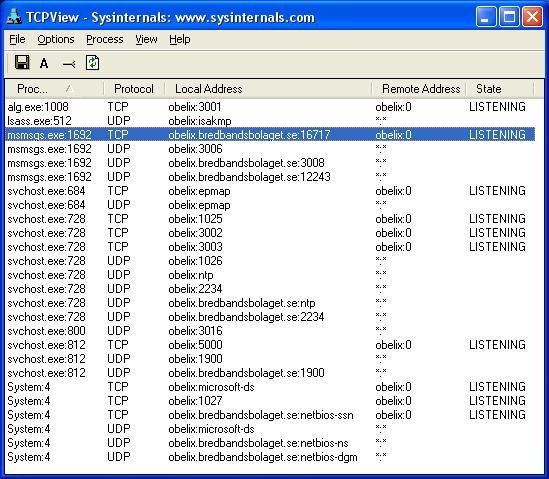549x479 pixels.
Task: Select the System:4 netbios-ssn row
Action: point(270,415)
